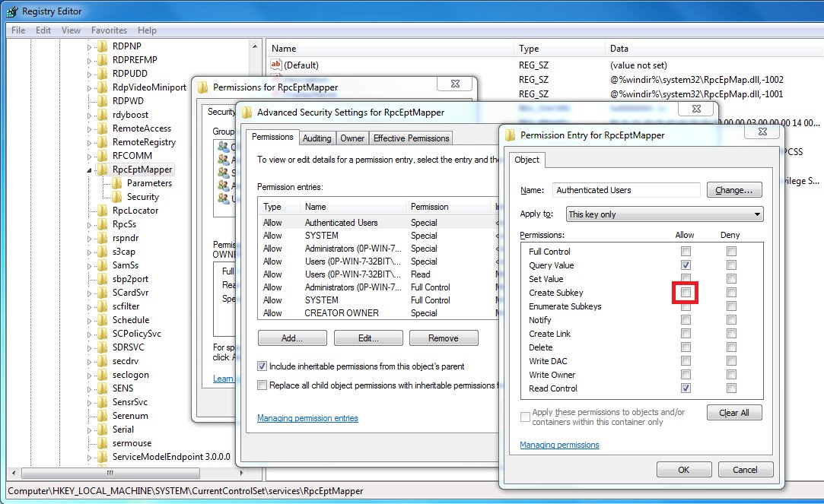Switch to the Owner tab
This screenshot has height=504, width=824.
[352, 138]
